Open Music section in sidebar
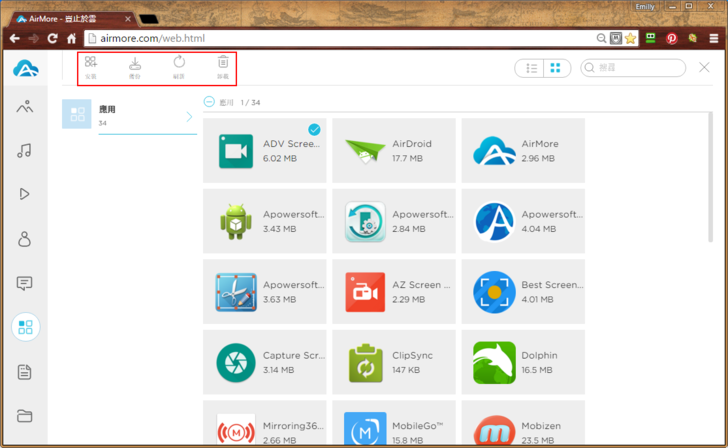This screenshot has width=728, height=448. (x=24, y=150)
